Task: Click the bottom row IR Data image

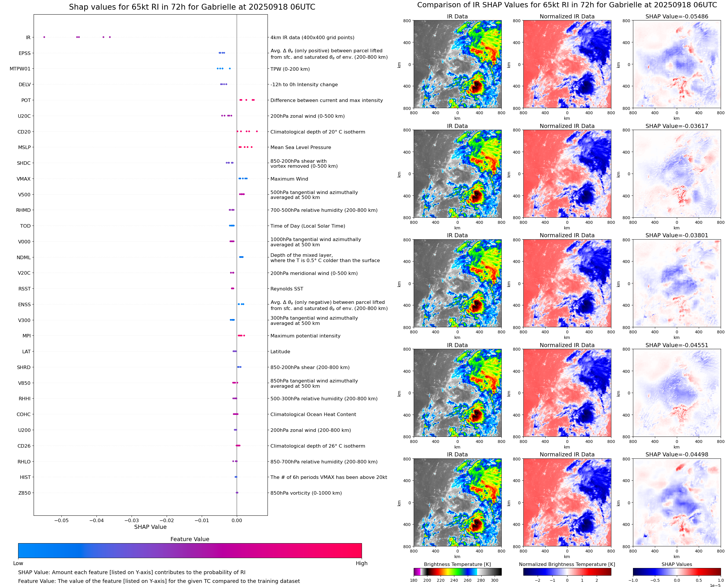Action: 457,503
